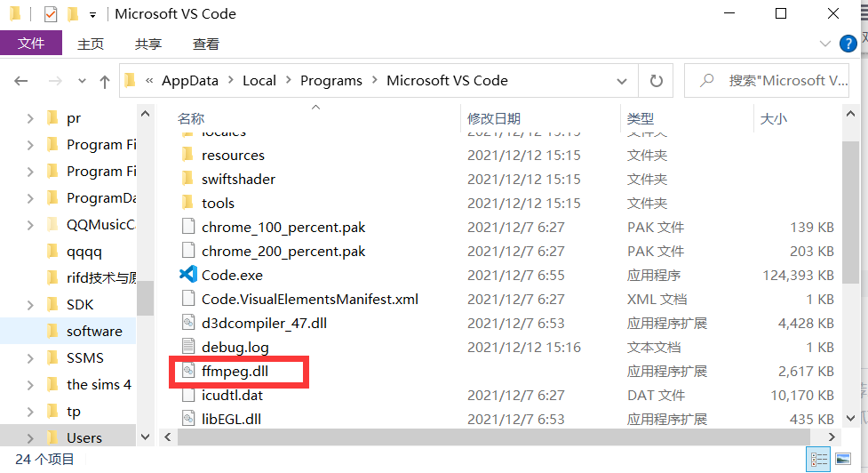
Task: Select the software folder in the tree
Action: pyautogui.click(x=84, y=332)
